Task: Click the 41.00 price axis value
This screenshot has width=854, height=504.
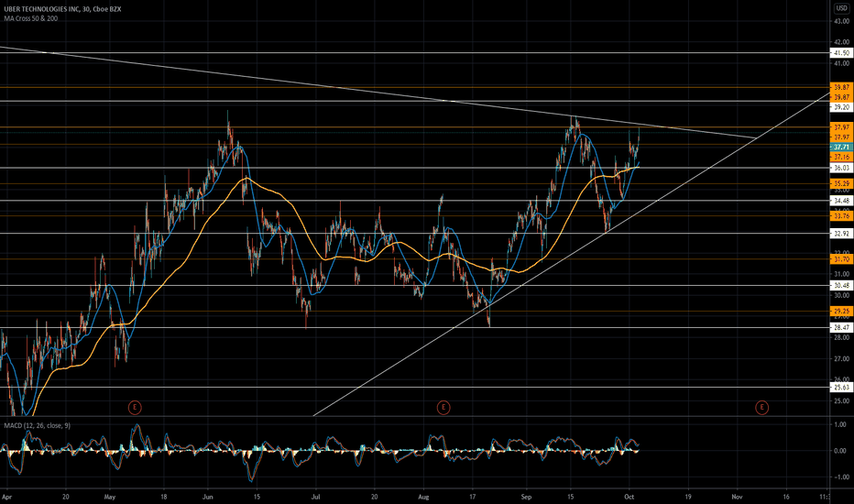Action: [841, 63]
